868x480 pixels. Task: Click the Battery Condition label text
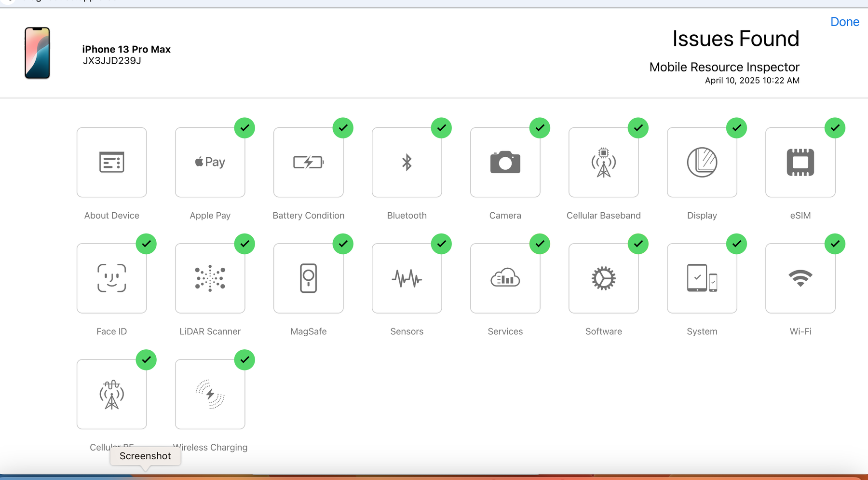click(308, 216)
